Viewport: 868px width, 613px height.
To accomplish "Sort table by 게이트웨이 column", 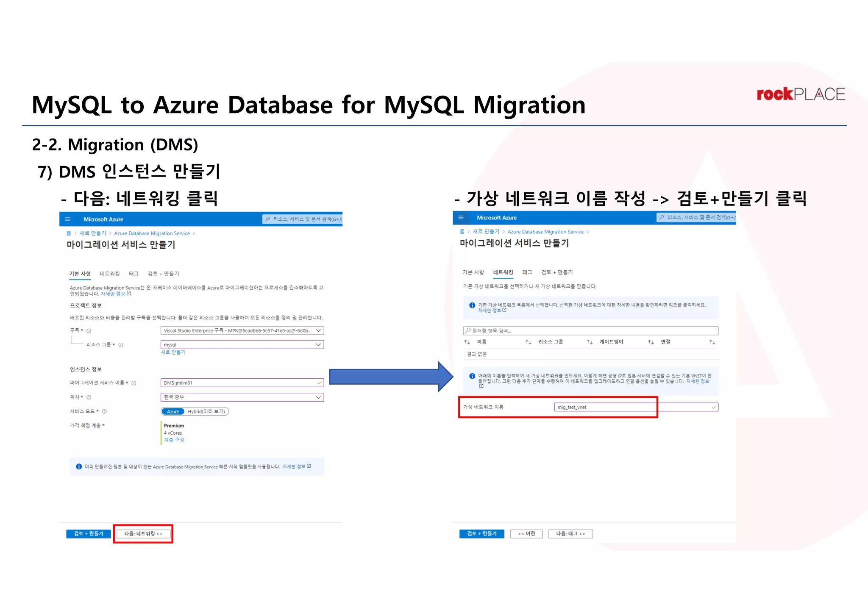I will (x=611, y=342).
